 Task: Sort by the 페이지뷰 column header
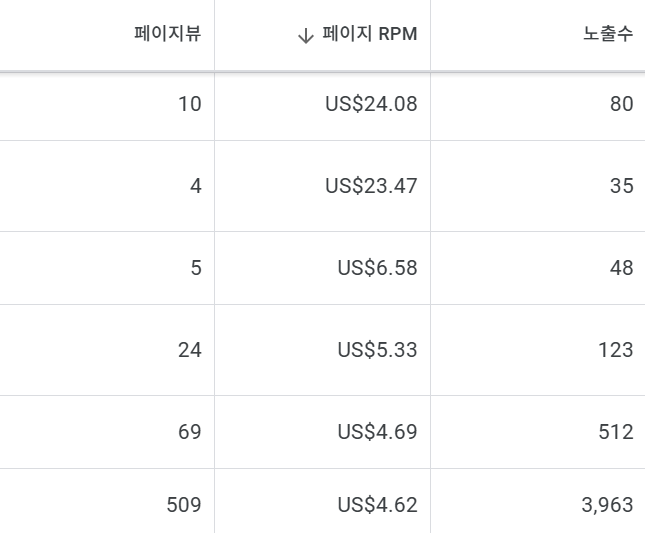click(x=168, y=33)
